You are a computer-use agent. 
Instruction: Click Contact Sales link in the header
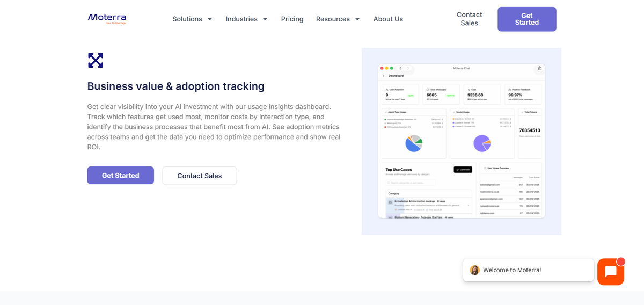pyautogui.click(x=469, y=19)
